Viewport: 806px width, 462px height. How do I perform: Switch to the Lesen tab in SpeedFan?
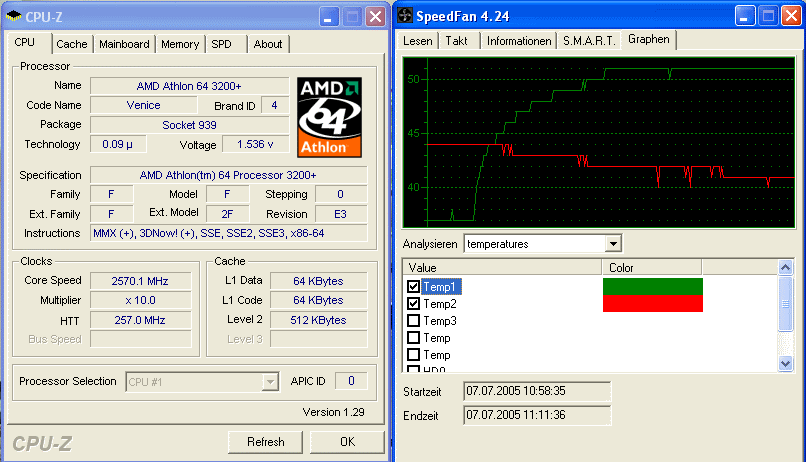(417, 41)
